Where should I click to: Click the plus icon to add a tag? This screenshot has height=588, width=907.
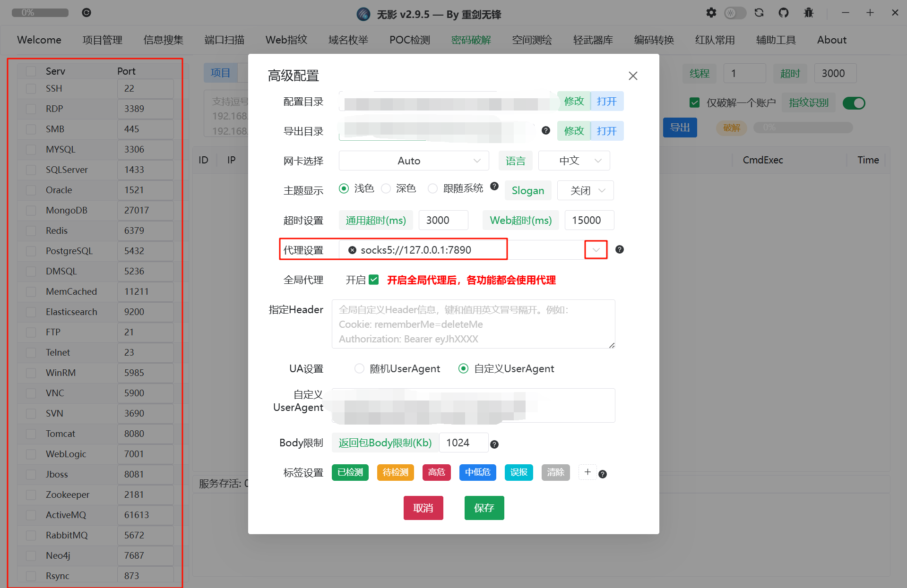[587, 472]
